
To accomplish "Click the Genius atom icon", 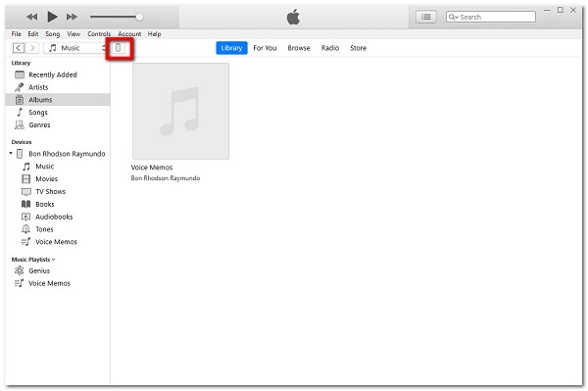I will coord(20,270).
